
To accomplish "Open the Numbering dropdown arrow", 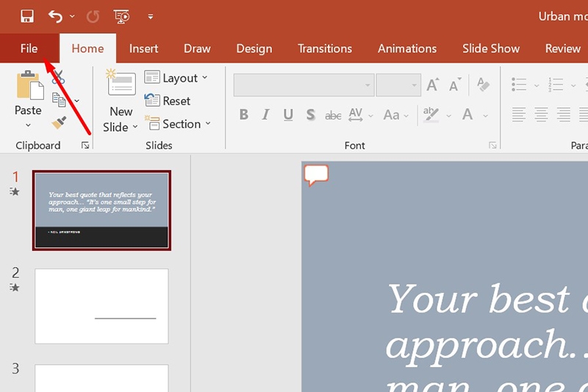I will (573, 85).
